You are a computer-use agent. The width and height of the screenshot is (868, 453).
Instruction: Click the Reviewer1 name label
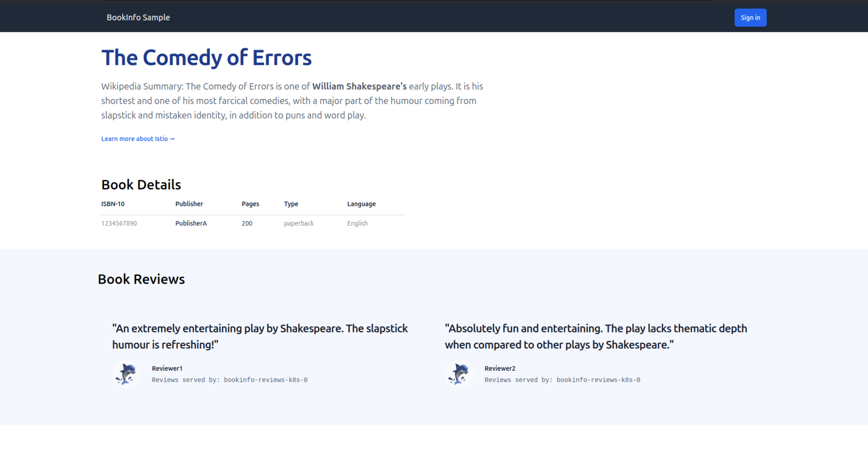click(167, 368)
